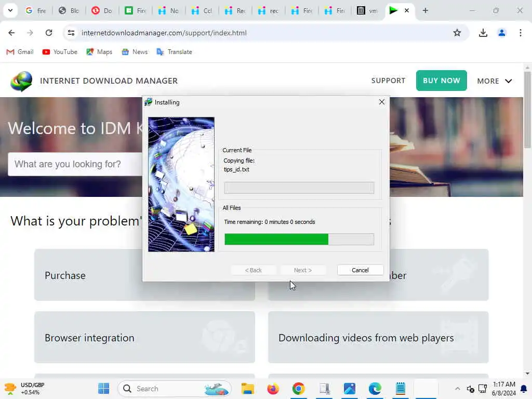Screen dimensions: 532x399
Task: Open Chrome downloads icon
Action: (483, 33)
